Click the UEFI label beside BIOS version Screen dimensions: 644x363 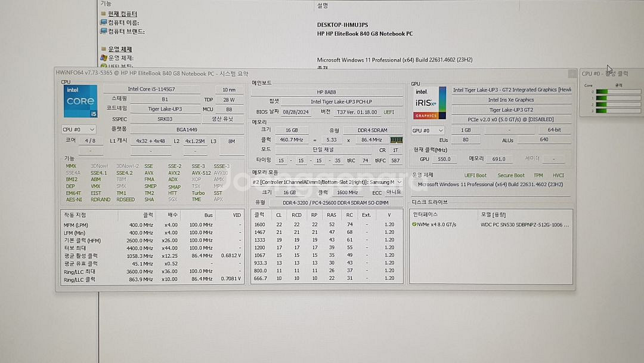tap(389, 112)
